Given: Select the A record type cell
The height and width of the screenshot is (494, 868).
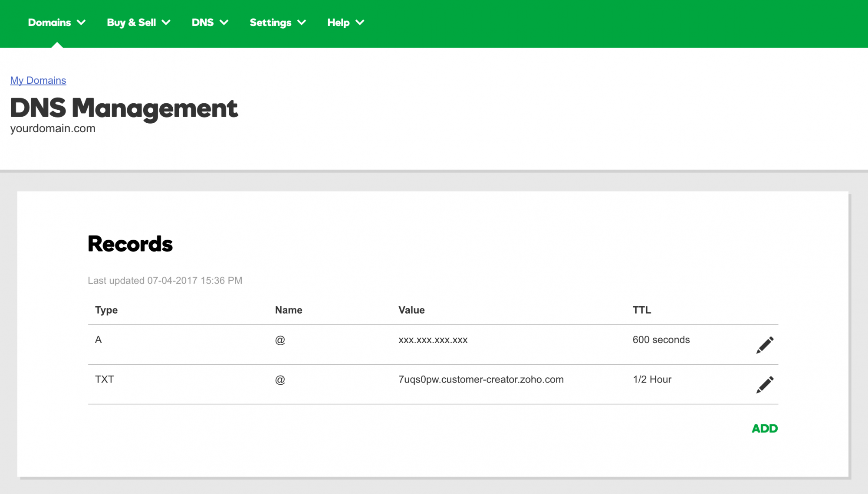Looking at the screenshot, I should pos(99,340).
